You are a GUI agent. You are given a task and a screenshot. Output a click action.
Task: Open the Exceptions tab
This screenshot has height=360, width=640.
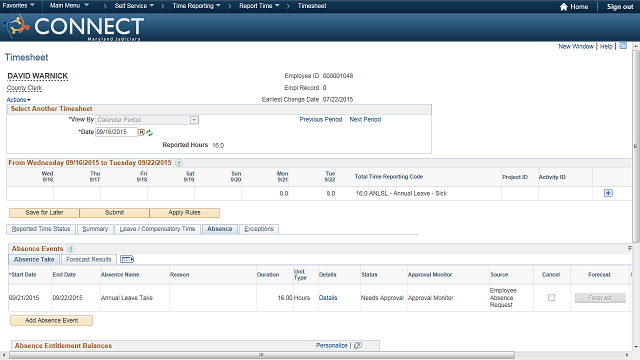pos(259,229)
